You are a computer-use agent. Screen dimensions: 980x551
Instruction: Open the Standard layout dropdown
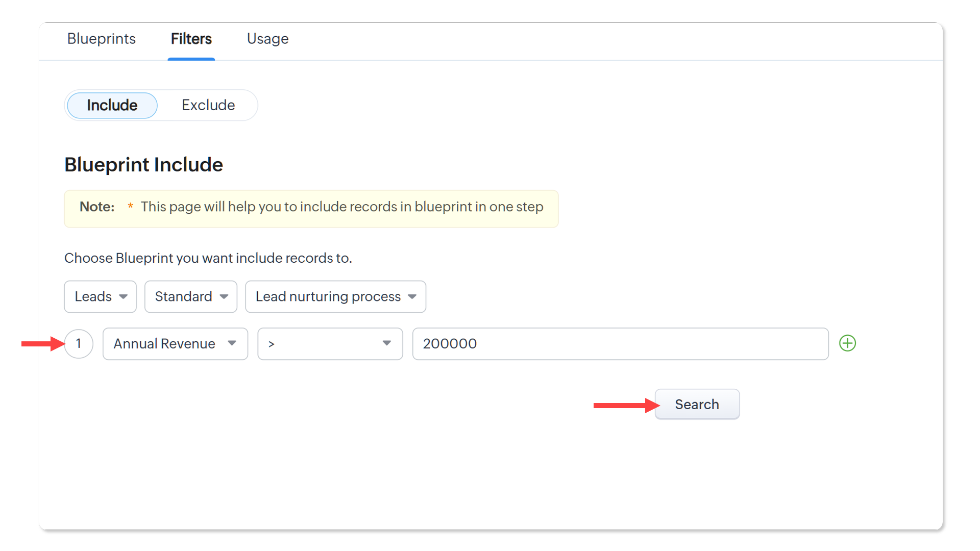[x=184, y=296]
